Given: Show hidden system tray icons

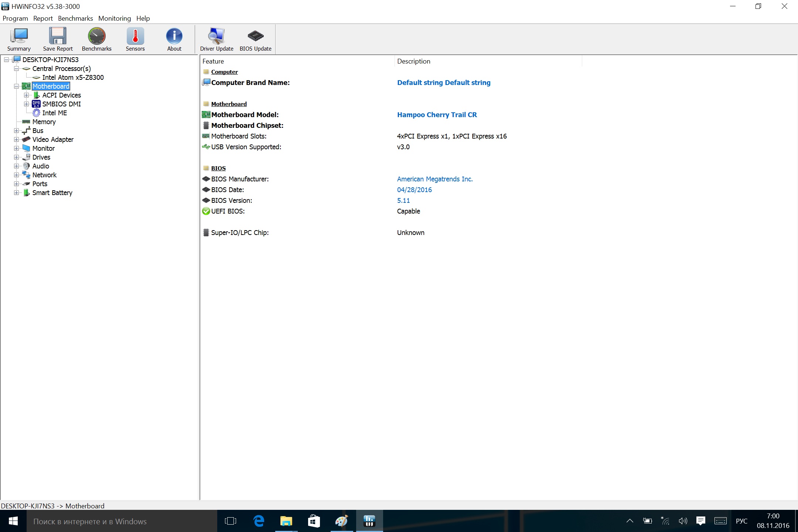Looking at the screenshot, I should point(630,521).
